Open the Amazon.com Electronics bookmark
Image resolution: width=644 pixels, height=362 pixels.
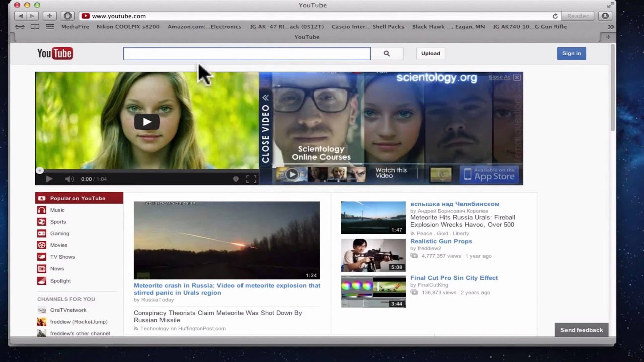[204, 27]
